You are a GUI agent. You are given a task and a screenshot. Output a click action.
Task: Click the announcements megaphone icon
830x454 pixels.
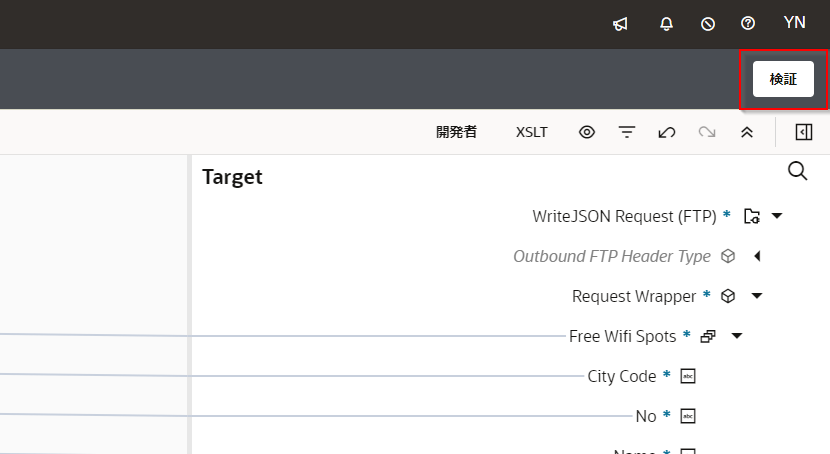620,24
